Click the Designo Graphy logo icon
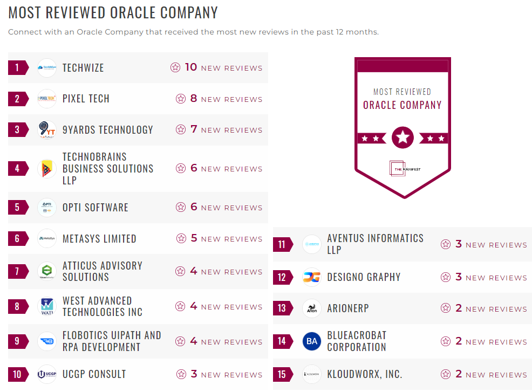 click(x=312, y=278)
